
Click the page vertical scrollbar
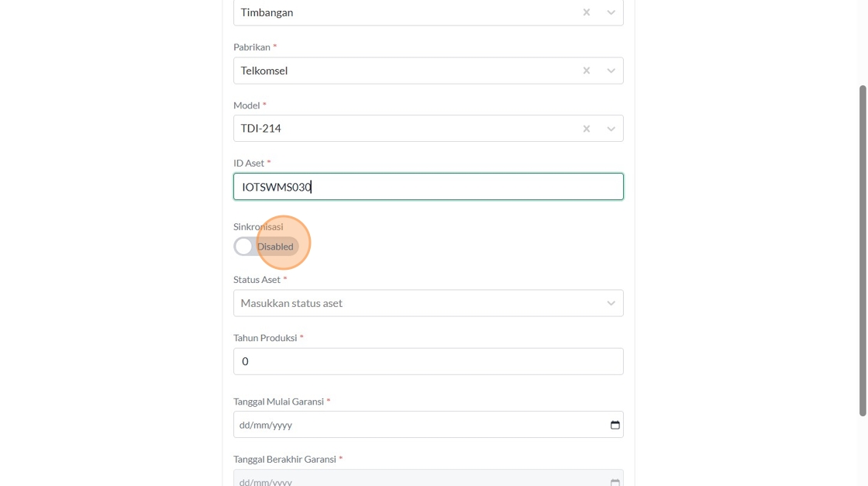pos(862,248)
